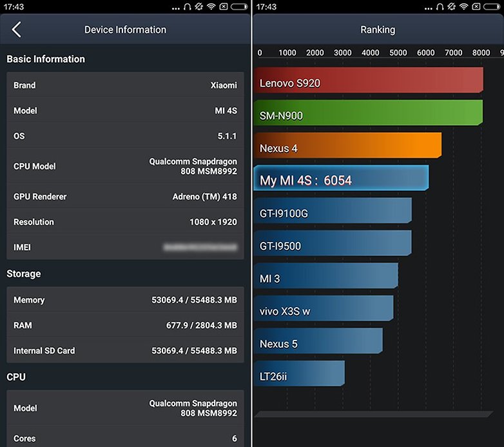The image size is (504, 447).
Task: Tap the Storage section heading
Action: click(23, 273)
